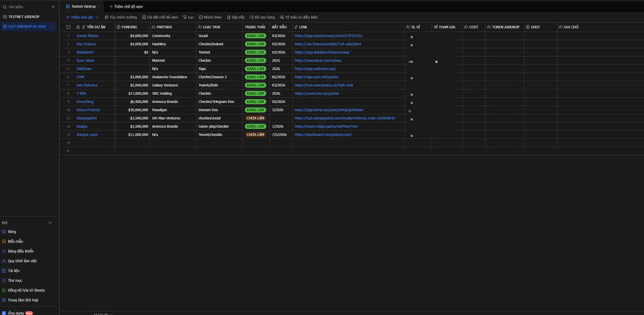Open Cài đặt chế độ xem settings
The height and width of the screenshot is (315, 644).
coord(160,17)
